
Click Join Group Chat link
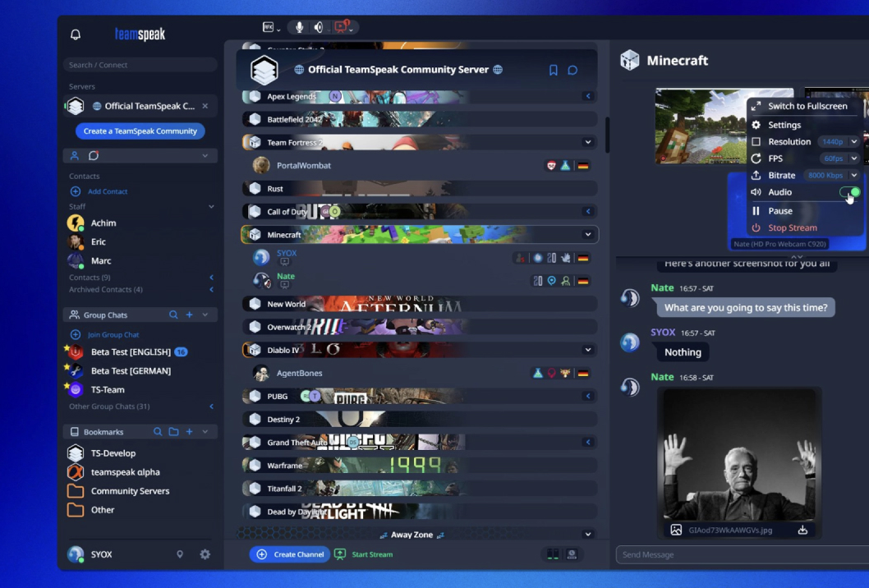(113, 335)
